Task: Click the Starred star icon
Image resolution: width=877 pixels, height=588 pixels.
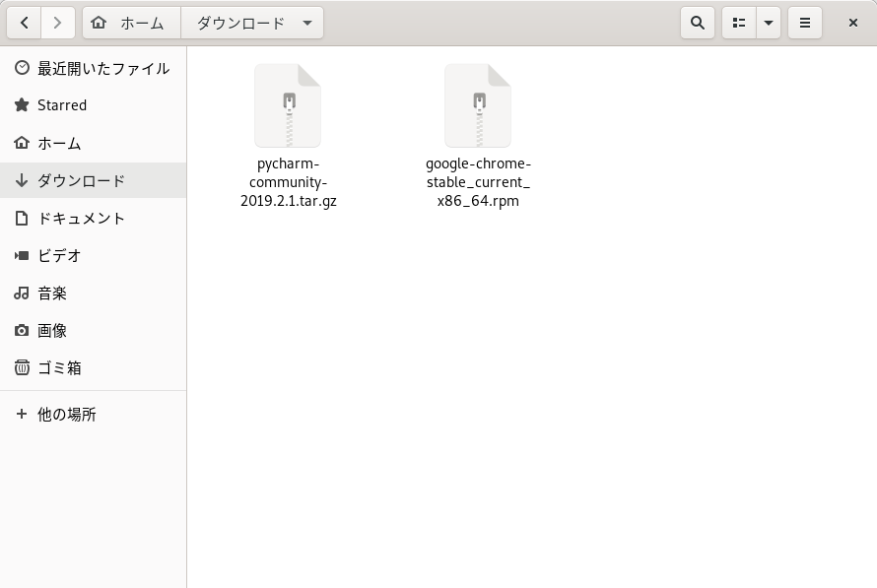Action: point(22,105)
